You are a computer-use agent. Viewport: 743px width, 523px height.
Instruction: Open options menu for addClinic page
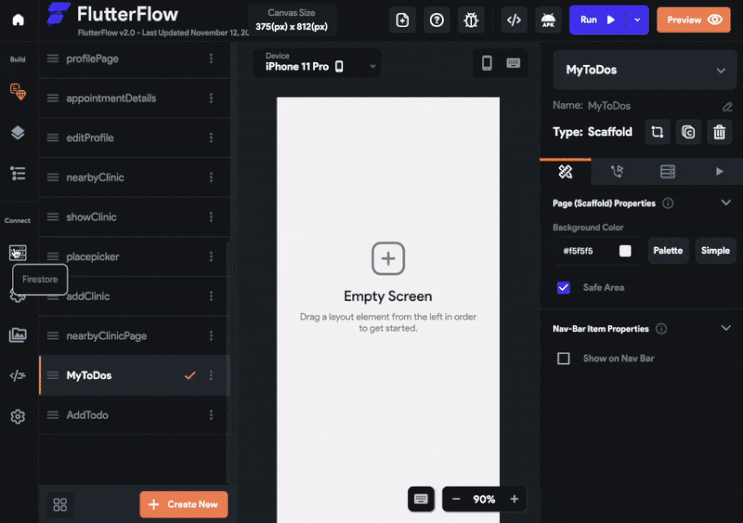pyautogui.click(x=211, y=296)
